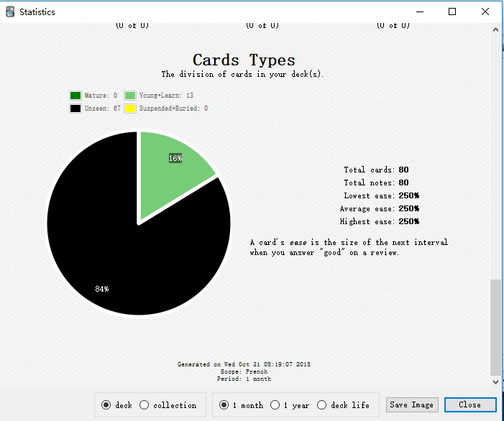Click the 'Average ease: 250%' text
This screenshot has height=421, width=504.
380,209
